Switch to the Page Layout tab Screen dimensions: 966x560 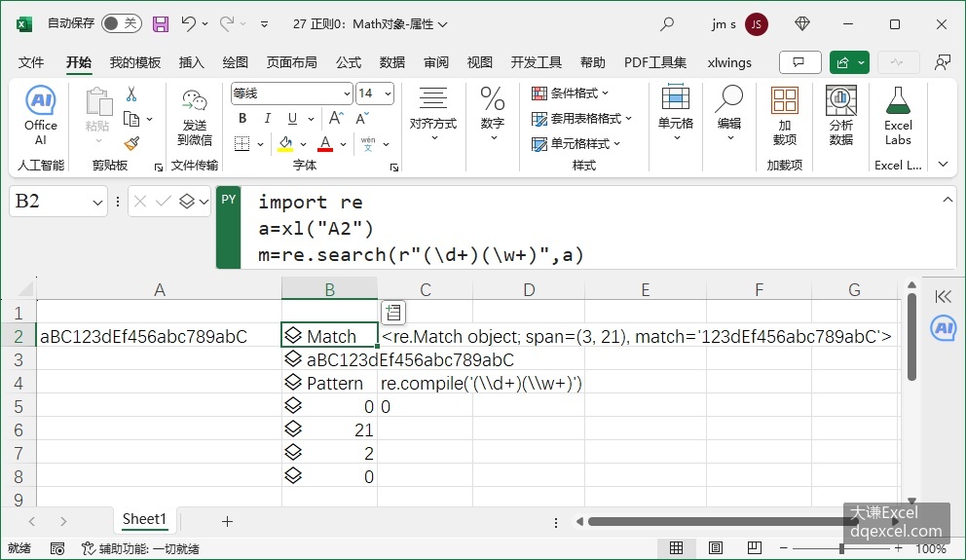[291, 62]
